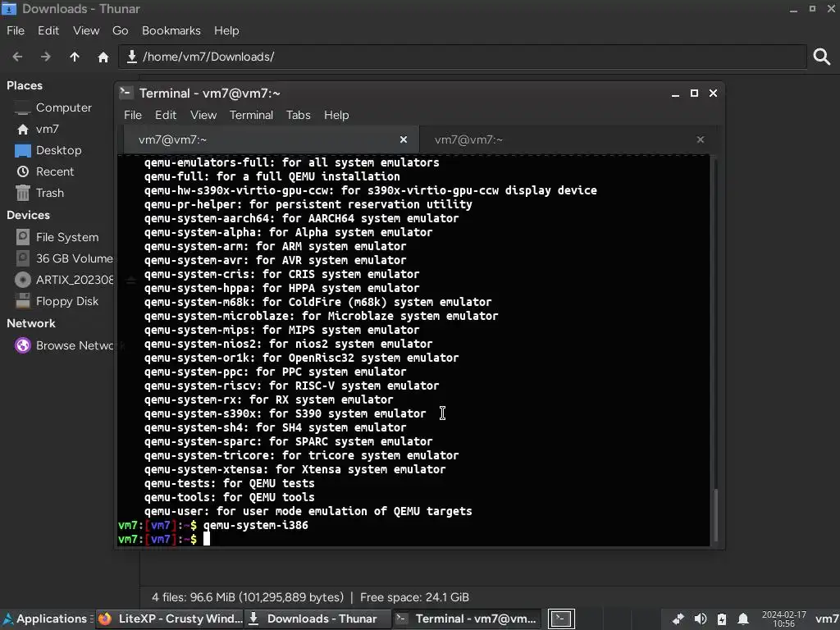
Task: Switch to LiteXP Firefox window
Action: (170, 619)
